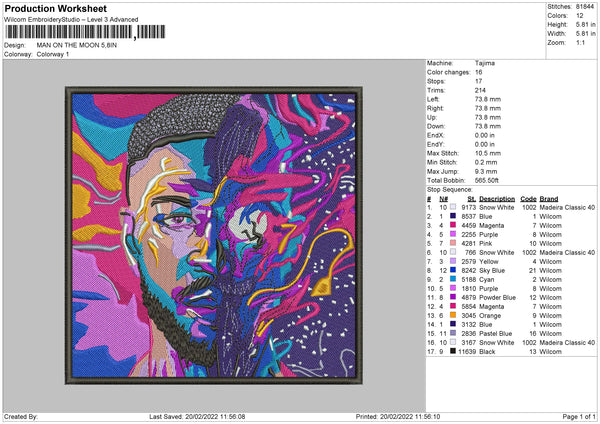Click the Trims value '214'
Screen dimensions: 600x424
[x=480, y=90]
